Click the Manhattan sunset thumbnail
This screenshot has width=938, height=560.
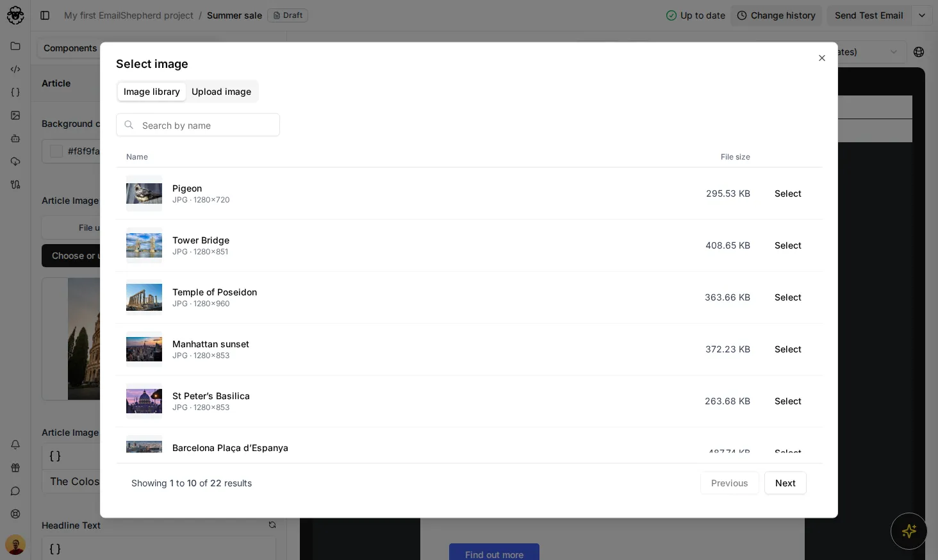[x=144, y=349]
